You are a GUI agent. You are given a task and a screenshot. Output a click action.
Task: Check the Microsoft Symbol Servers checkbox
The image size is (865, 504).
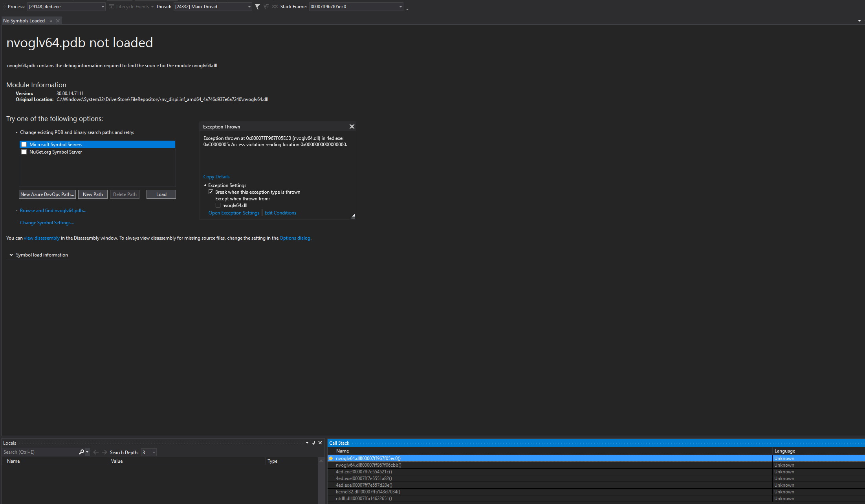click(24, 145)
